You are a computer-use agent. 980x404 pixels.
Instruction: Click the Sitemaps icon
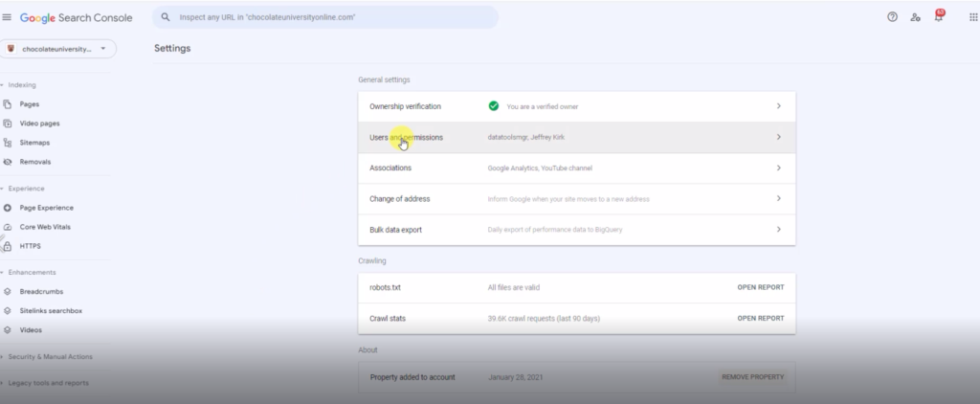click(8, 143)
